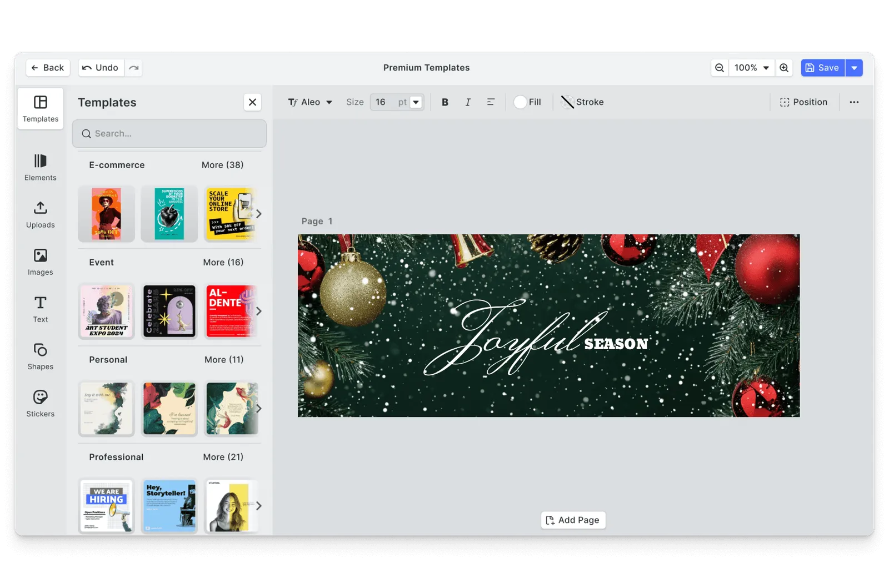Expand the Save options arrow

pyautogui.click(x=854, y=68)
